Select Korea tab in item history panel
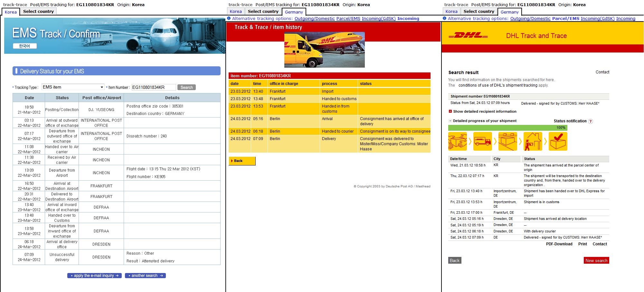Image resolution: width=644 pixels, height=292 pixels. tap(236, 11)
